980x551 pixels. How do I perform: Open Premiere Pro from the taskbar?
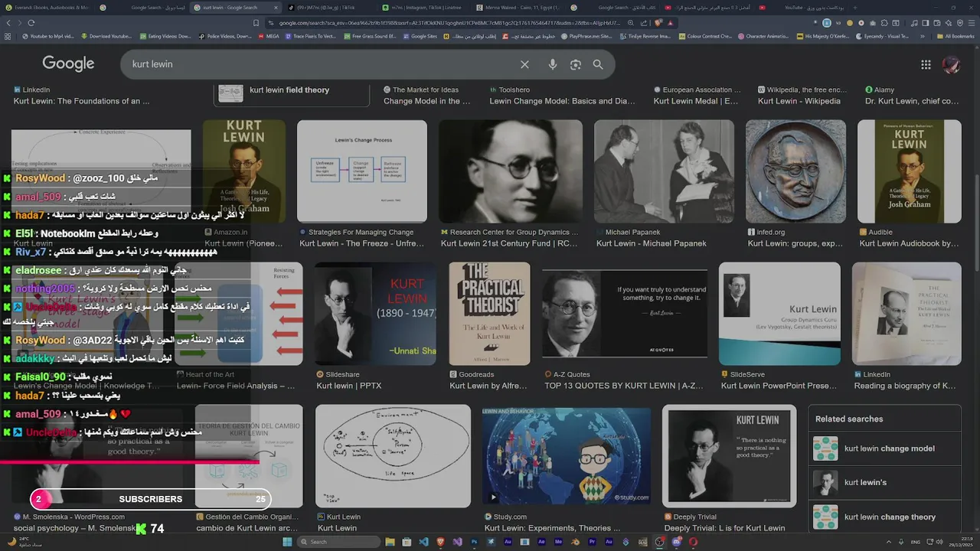pyautogui.click(x=592, y=542)
